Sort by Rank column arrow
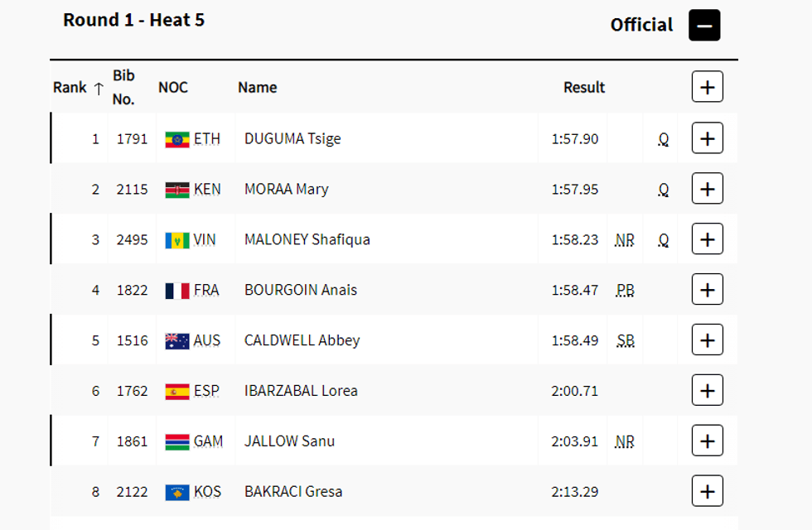Screen dimensions: 812x530 click(x=99, y=89)
